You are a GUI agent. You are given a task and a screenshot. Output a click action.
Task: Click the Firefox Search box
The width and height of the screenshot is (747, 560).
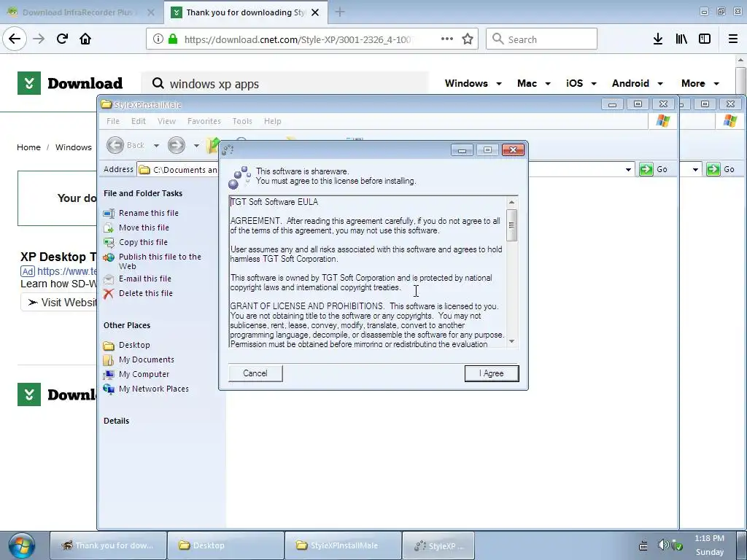[x=542, y=39]
